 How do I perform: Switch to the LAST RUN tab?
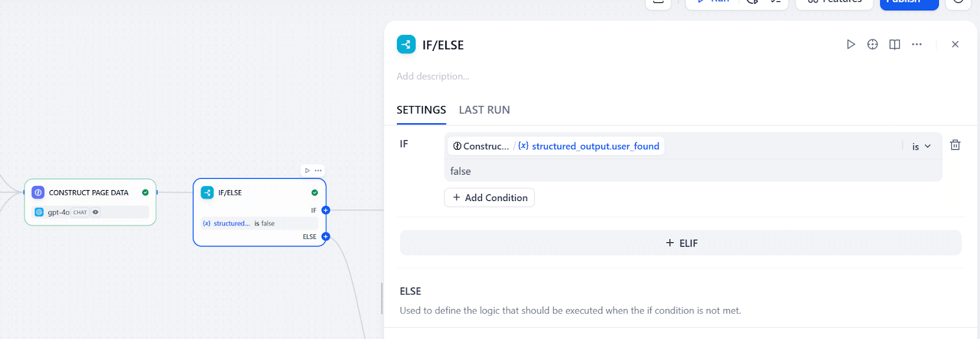(484, 110)
